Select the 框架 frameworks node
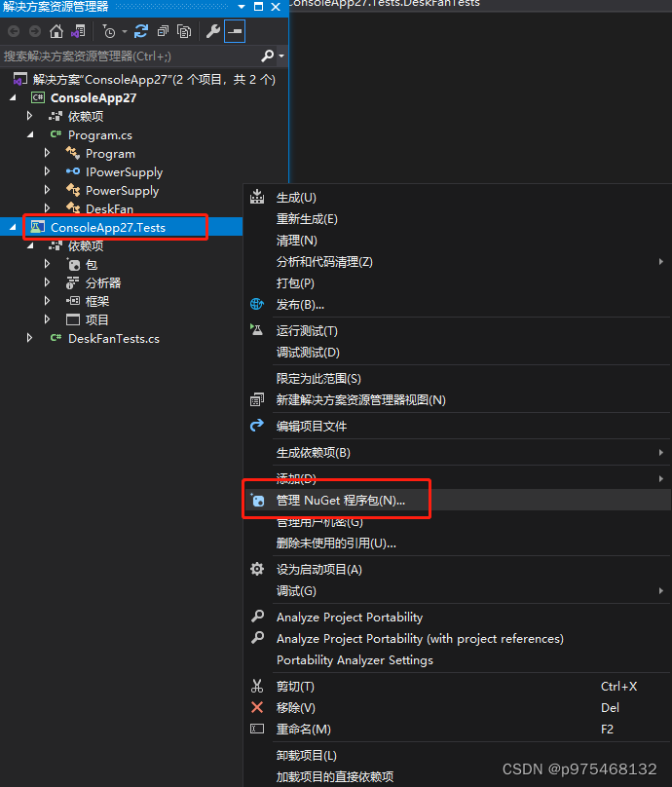Image resolution: width=672 pixels, height=787 pixels. pyautogui.click(x=96, y=301)
